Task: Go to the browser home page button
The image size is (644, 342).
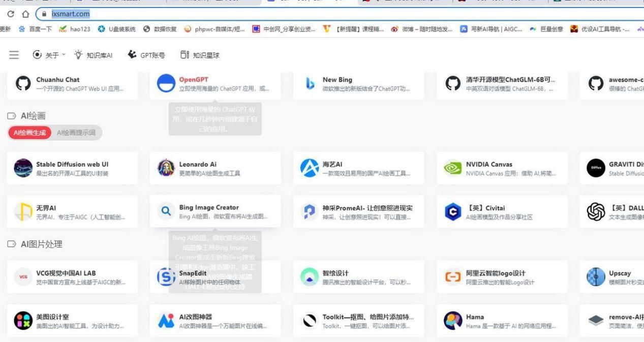Action: point(26,14)
